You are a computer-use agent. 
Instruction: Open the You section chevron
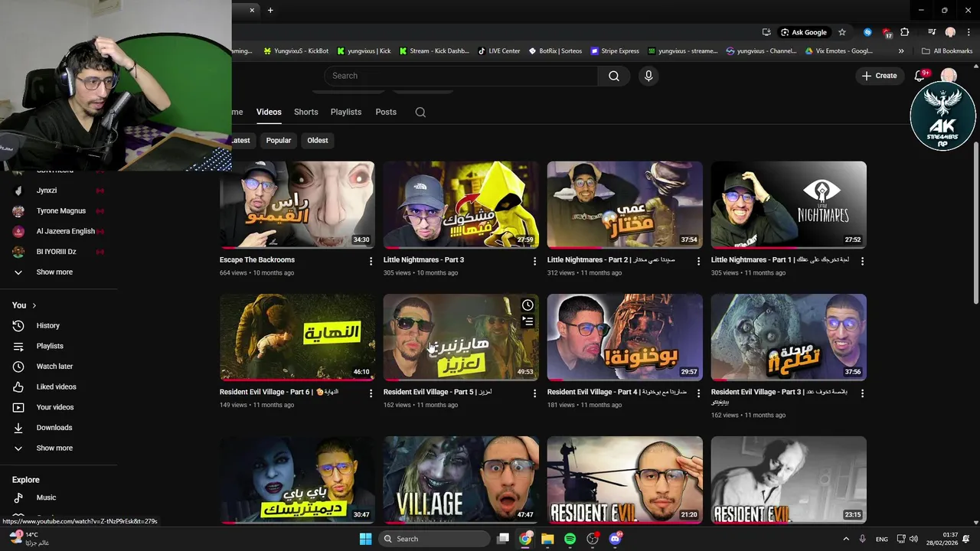(34, 305)
